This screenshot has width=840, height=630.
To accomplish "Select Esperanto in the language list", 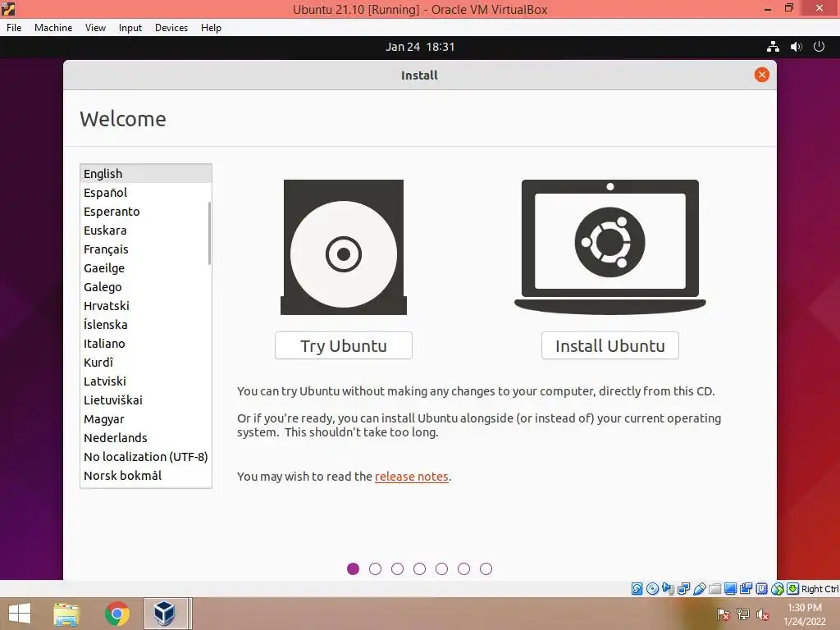I will 146,212.
